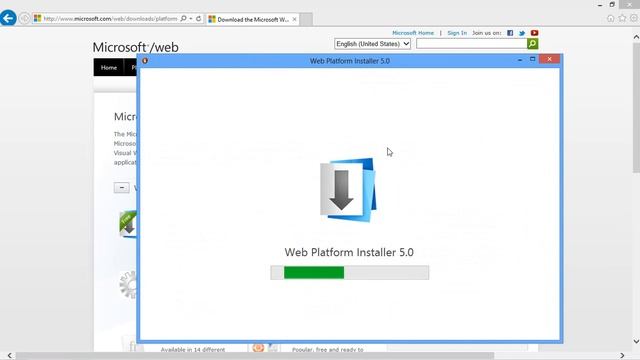Click the page scroll up arrow
Image resolution: width=640 pixels, height=360 pixels.
(x=636, y=37)
